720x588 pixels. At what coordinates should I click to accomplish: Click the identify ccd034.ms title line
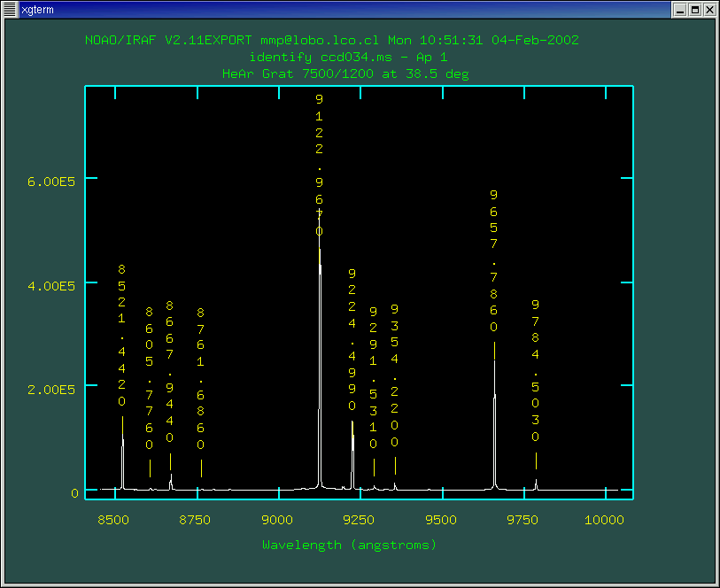pyautogui.click(x=348, y=58)
